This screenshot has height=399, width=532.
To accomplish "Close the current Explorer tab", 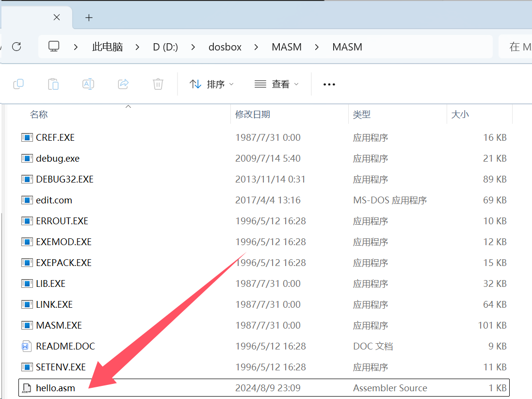I will coord(57,17).
